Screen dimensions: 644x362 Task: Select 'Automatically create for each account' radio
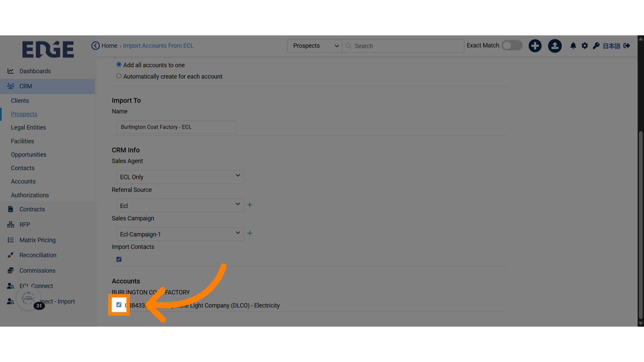119,76
